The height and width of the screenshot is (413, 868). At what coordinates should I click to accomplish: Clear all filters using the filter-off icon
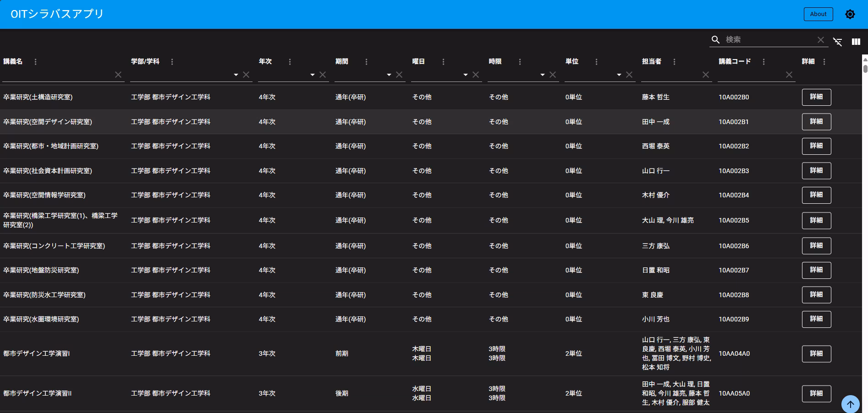pyautogui.click(x=837, y=42)
